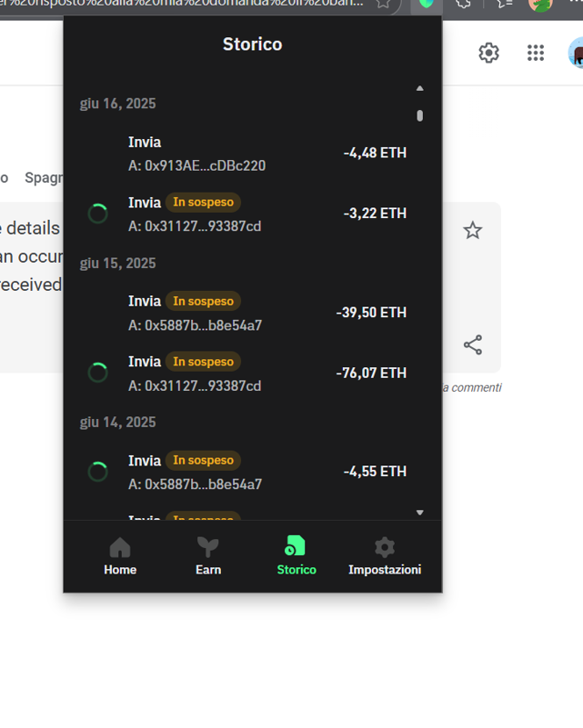Open the Impostazioni gear icon
Viewport: 583px width, 728px height.
pos(385,547)
